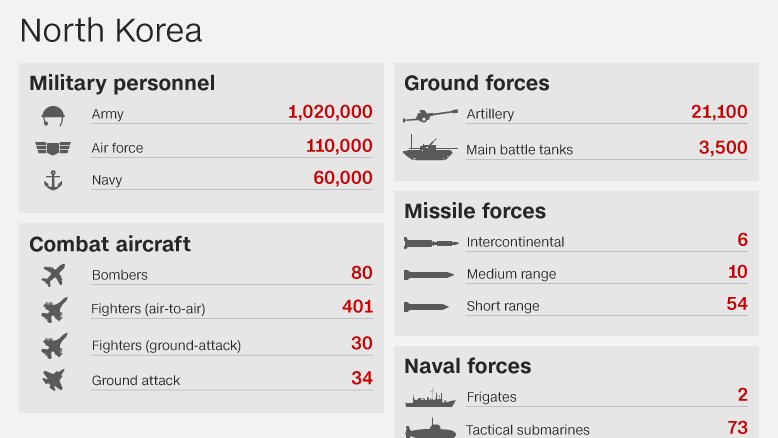Click the Air force wings icon

point(53,148)
